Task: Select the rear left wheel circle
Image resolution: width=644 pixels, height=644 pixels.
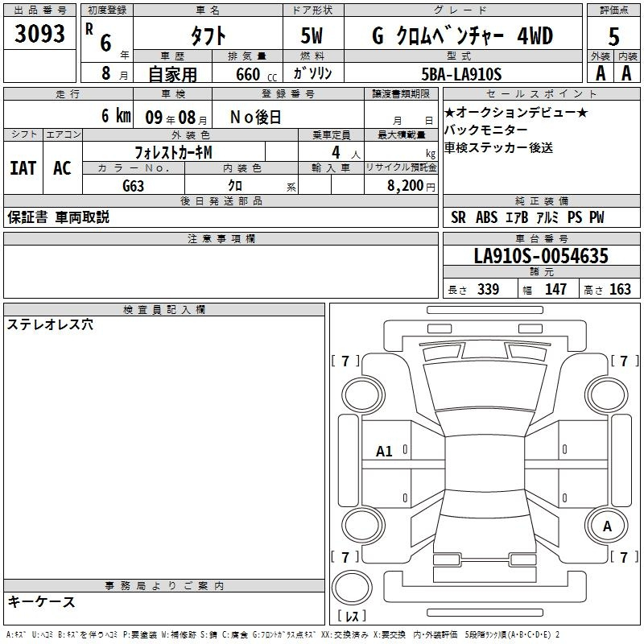Action: (363, 526)
